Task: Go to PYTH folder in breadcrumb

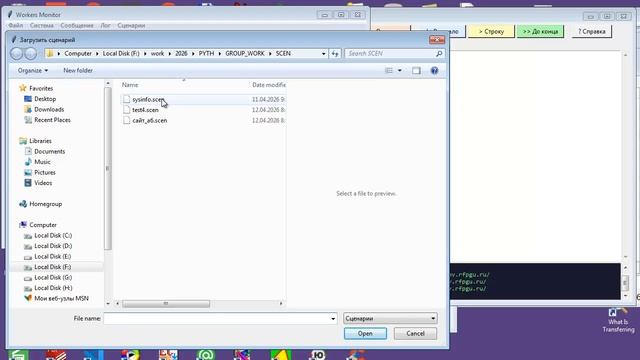Action: [206, 53]
